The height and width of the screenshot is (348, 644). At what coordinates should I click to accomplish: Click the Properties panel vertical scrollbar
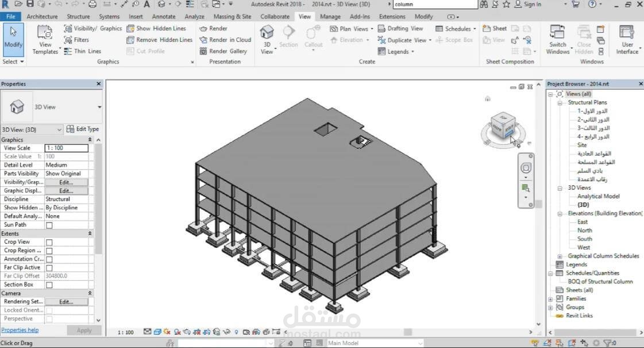[99, 198]
